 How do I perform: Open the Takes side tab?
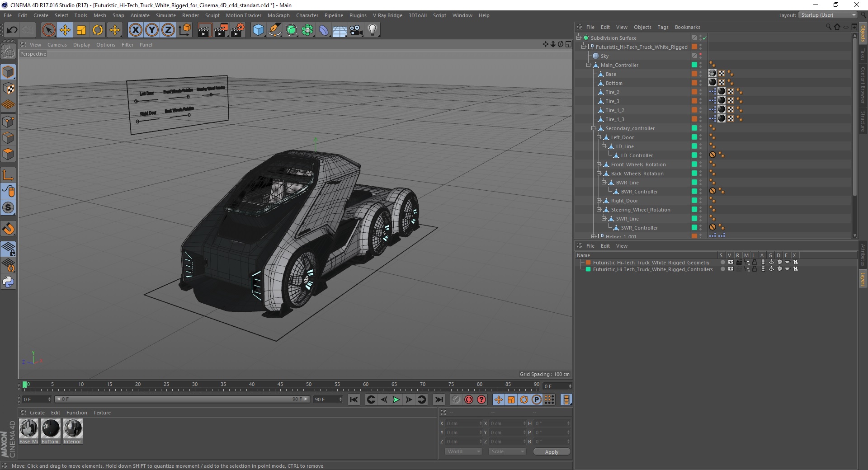[x=863, y=54]
